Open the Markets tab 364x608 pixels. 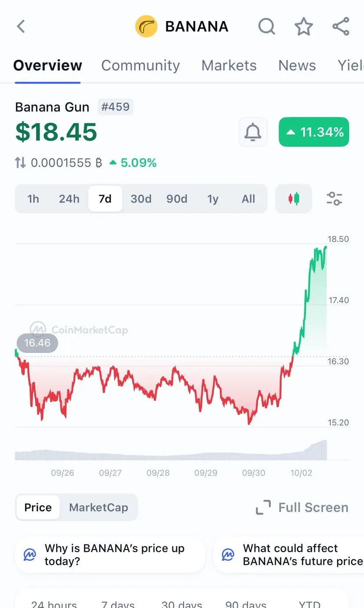229,66
